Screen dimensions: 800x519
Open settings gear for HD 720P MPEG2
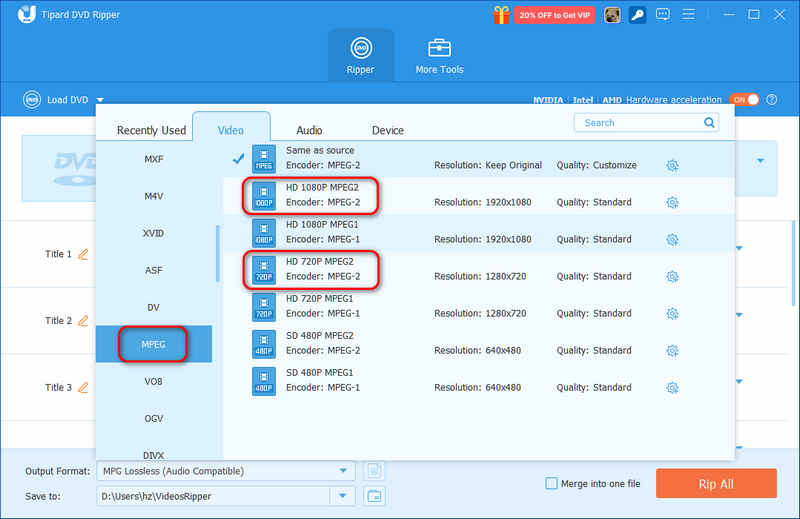pos(672,277)
